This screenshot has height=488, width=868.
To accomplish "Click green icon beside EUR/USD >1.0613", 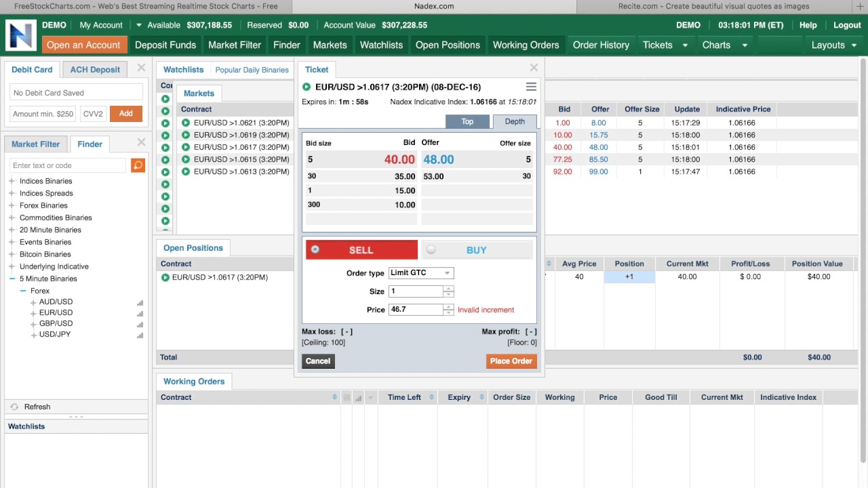I will pyautogui.click(x=185, y=171).
